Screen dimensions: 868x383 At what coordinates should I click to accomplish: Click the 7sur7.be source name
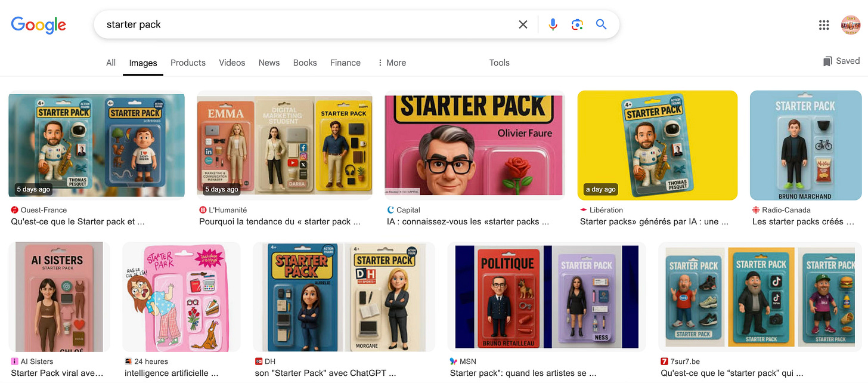[686, 362]
